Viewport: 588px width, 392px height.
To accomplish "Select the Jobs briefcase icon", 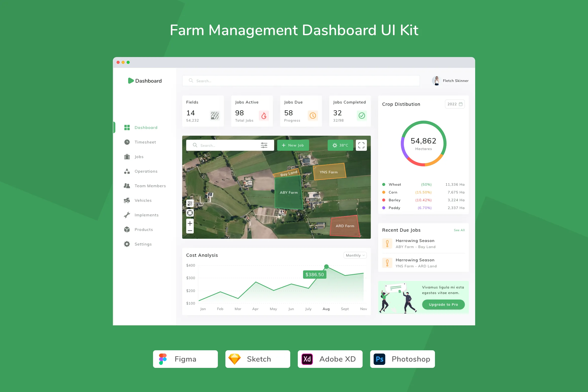I will [x=127, y=157].
